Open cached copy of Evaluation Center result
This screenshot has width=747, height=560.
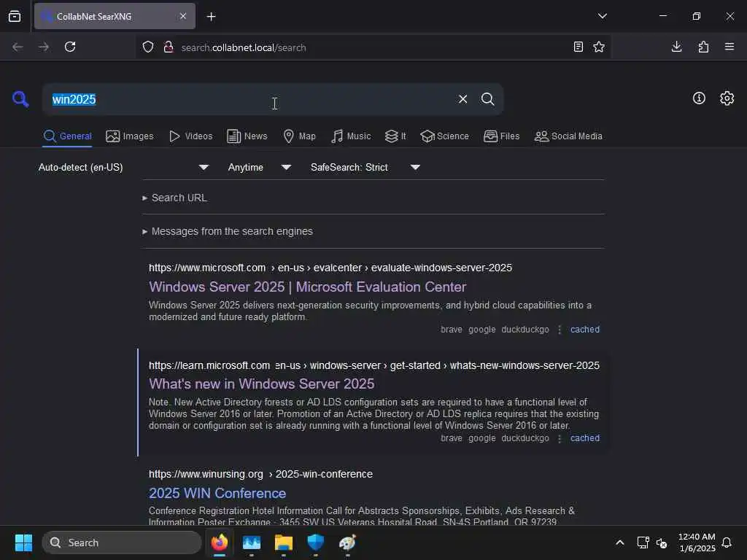pyautogui.click(x=584, y=330)
